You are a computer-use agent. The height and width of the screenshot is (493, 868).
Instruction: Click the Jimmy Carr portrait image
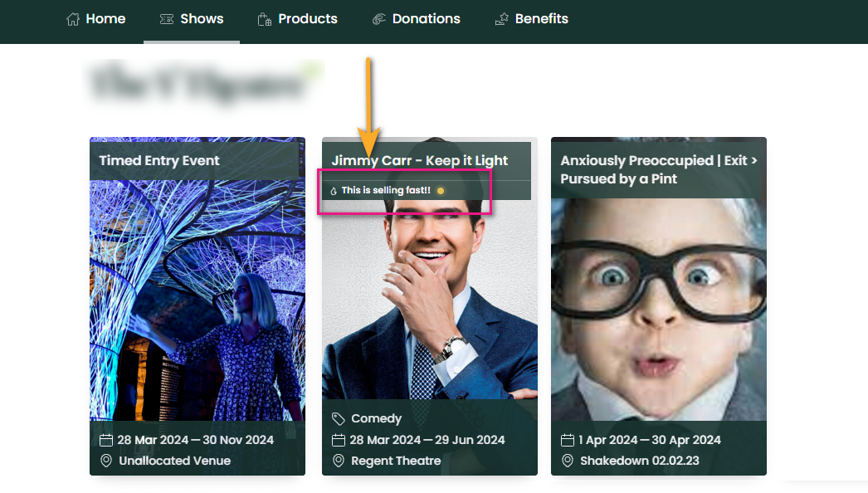point(430,300)
